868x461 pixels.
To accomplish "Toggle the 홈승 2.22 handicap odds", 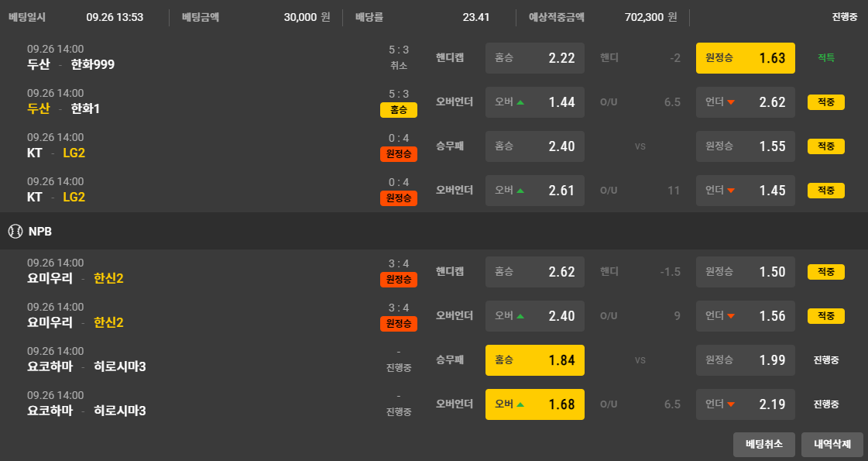I will click(534, 58).
